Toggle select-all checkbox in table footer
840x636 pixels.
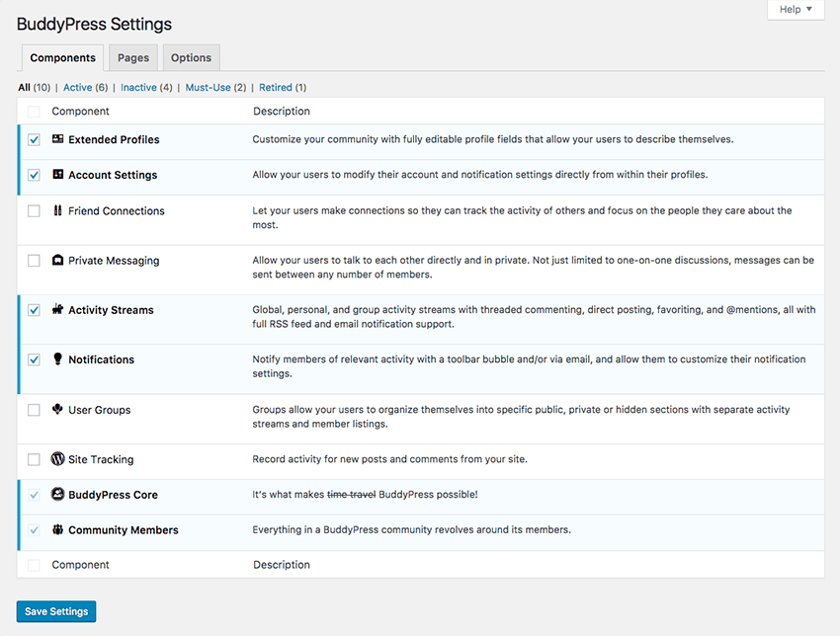[x=34, y=565]
